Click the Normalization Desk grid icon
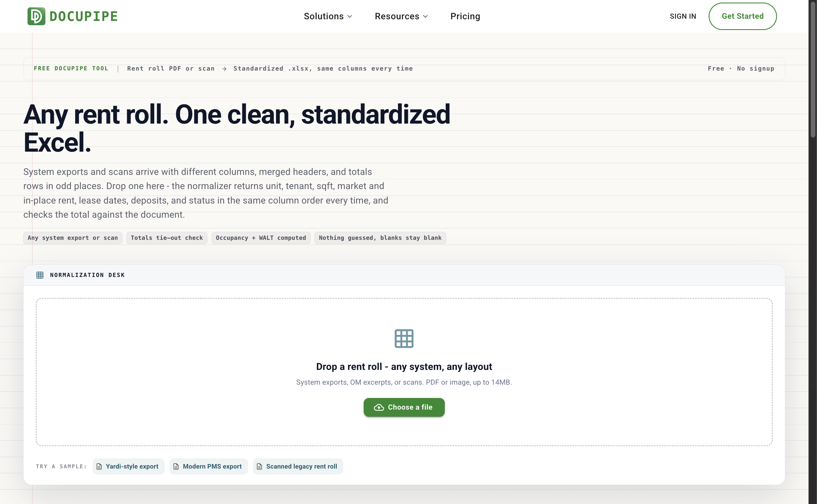The image size is (817, 504). 40,275
